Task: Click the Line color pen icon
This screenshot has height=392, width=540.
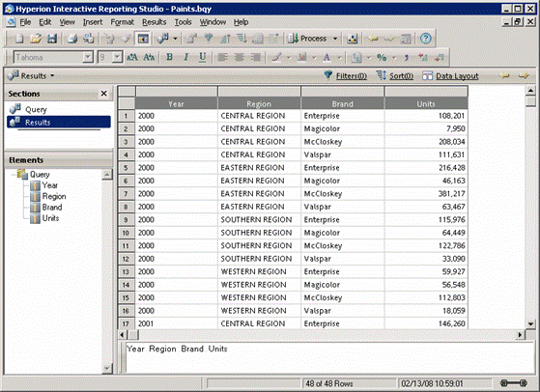Action: (x=276, y=57)
